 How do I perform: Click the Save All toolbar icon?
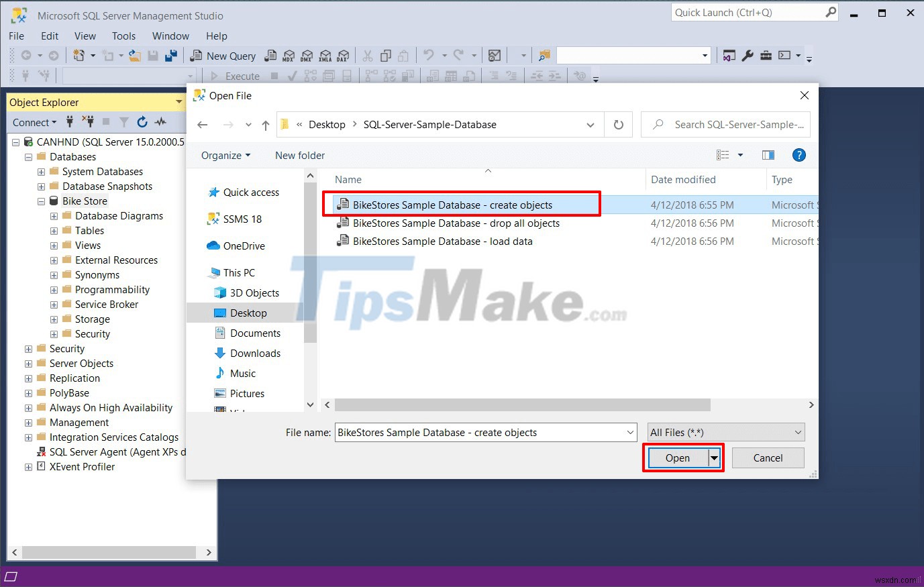[x=171, y=56]
